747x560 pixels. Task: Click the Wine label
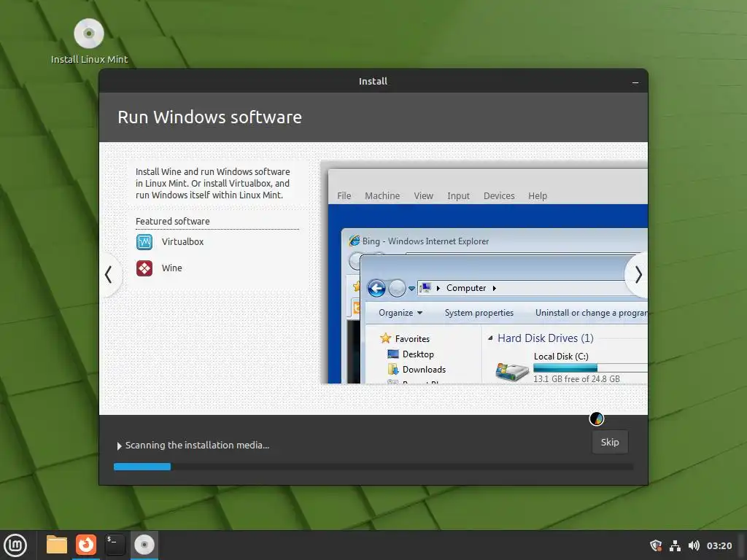[172, 268]
